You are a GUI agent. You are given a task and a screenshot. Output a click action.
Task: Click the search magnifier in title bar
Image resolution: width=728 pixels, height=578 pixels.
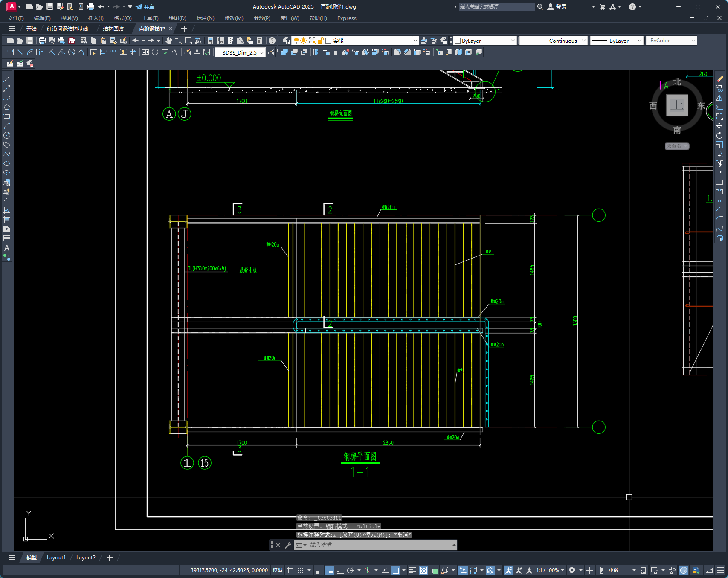point(540,7)
